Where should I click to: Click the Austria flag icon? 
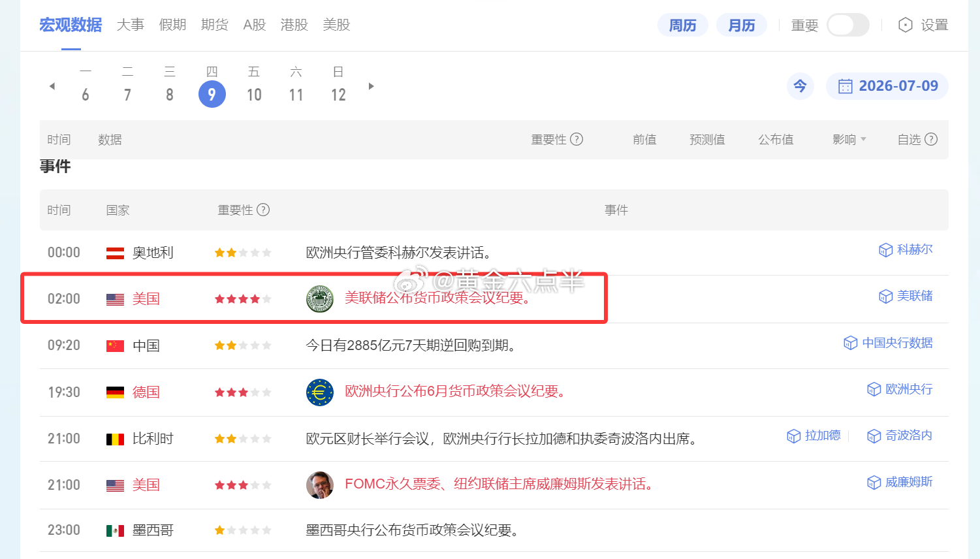(x=115, y=253)
